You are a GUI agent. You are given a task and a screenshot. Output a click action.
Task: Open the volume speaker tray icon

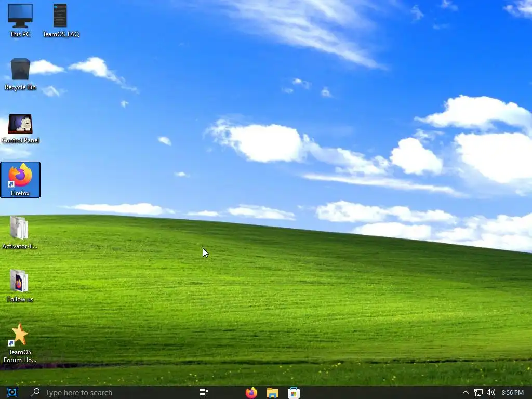pos(490,393)
